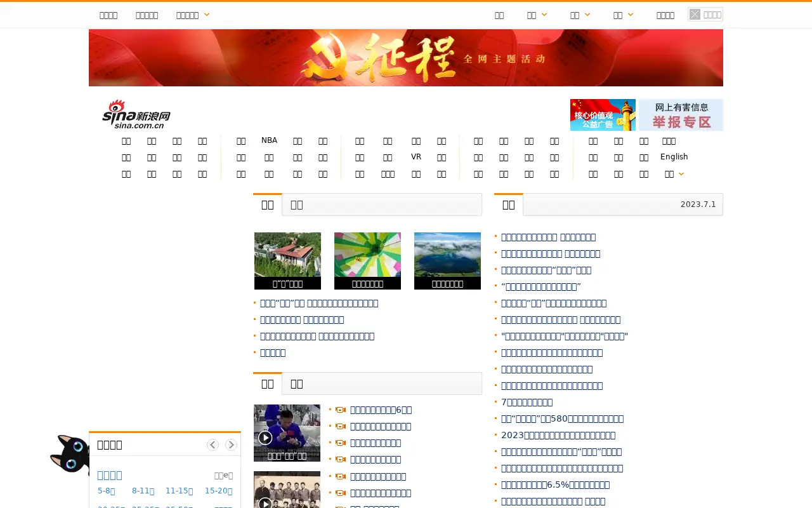Click the "5-8" link in the left panel
This screenshot has width=812, height=508.
(x=107, y=491)
